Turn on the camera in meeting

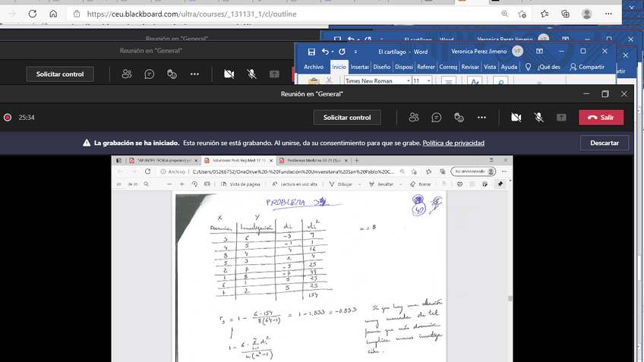click(516, 118)
